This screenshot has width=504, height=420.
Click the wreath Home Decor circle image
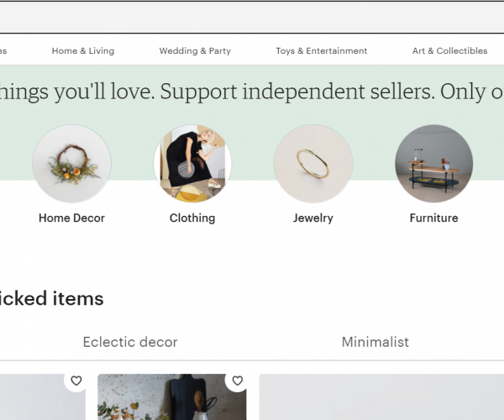click(x=71, y=164)
